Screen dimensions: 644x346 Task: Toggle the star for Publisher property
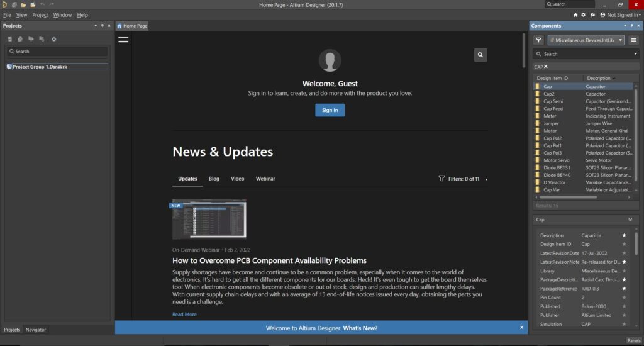tap(624, 315)
